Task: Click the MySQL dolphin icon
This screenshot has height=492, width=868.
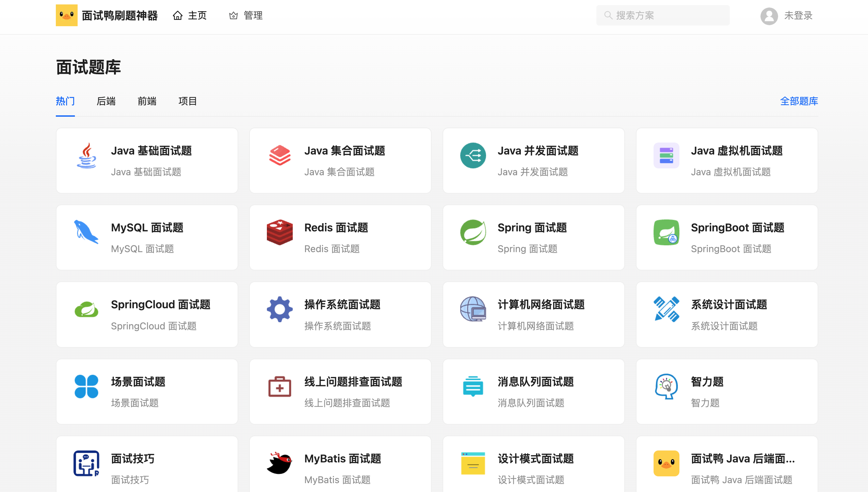Action: (86, 232)
